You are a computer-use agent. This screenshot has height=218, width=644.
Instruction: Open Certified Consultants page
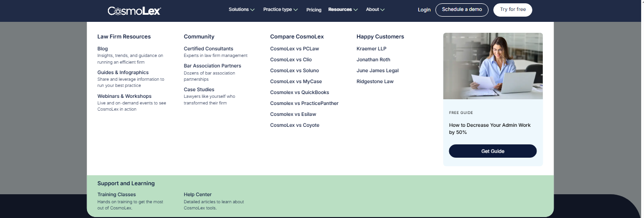click(x=209, y=48)
